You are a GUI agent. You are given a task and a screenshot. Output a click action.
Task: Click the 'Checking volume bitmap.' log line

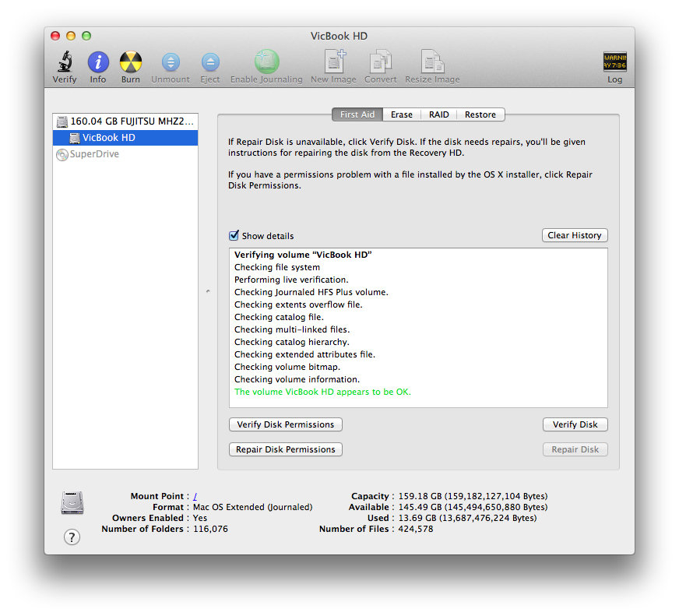[287, 368]
